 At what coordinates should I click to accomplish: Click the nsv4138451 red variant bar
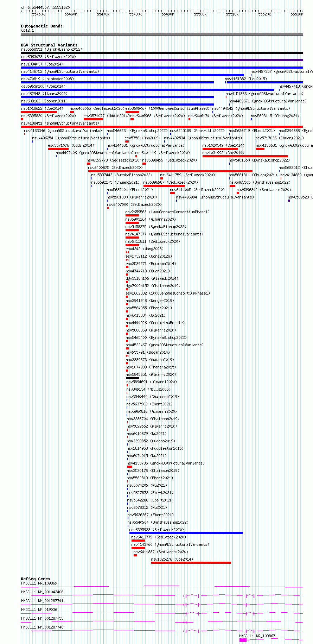point(162,127)
